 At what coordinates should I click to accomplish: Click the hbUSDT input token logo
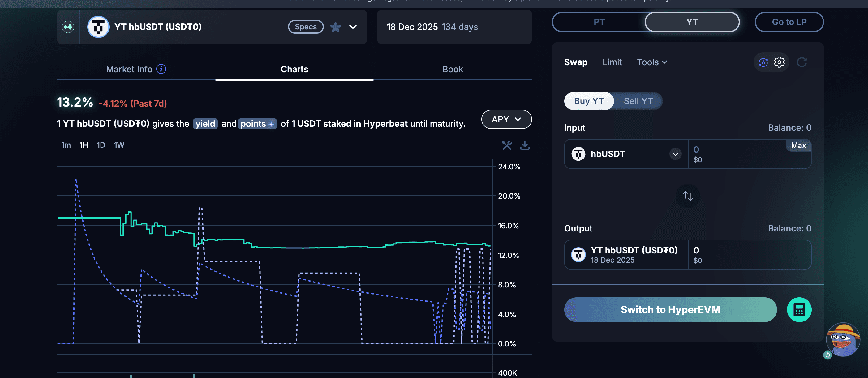click(x=578, y=154)
